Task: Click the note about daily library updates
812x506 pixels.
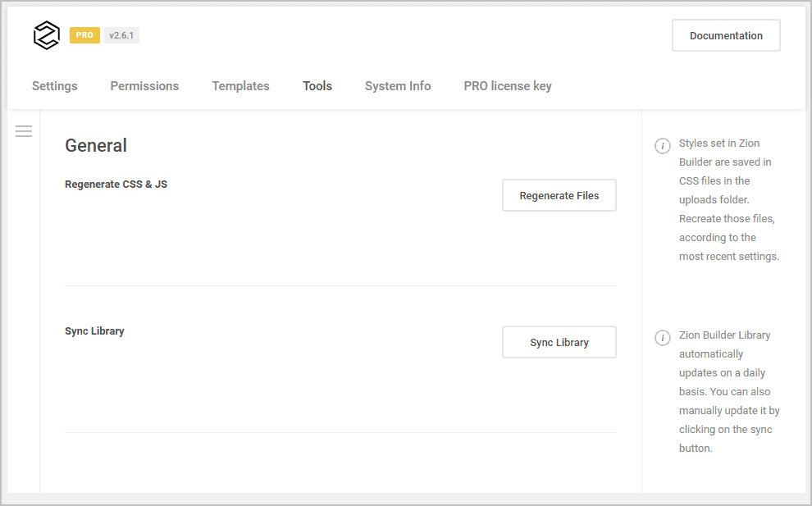Action: coord(728,391)
